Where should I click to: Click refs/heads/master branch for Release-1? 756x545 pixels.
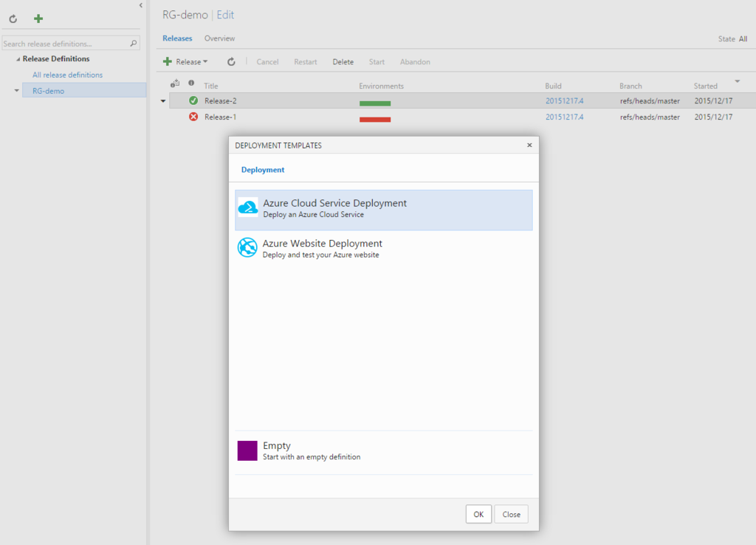pos(650,117)
